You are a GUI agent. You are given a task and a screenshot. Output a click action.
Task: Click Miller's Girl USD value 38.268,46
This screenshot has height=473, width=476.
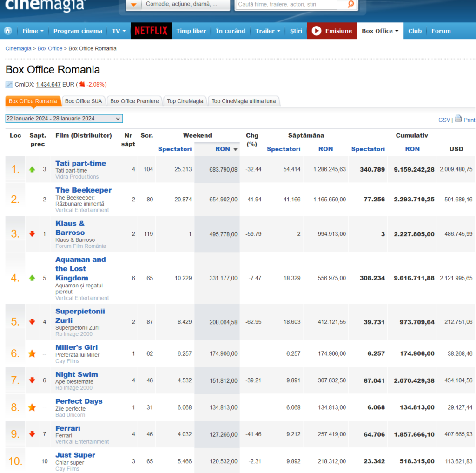pos(460,353)
